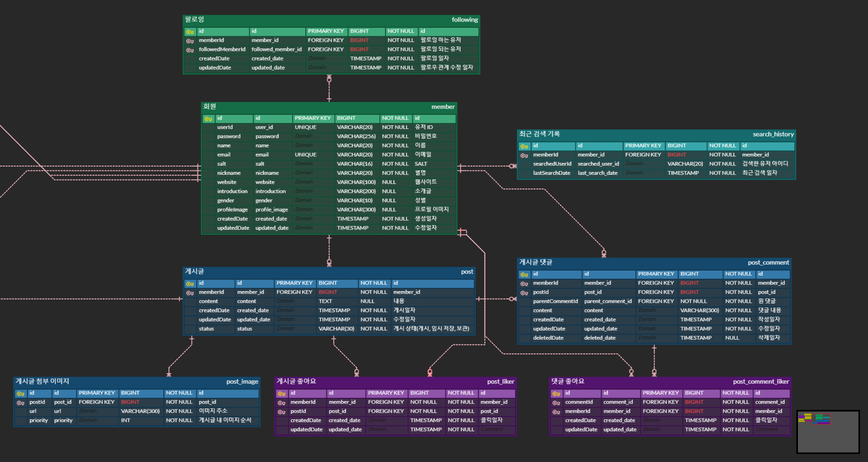Click foreign key icon beside post_comment postId
Image resolution: width=868 pixels, height=462 pixels.
click(524, 293)
